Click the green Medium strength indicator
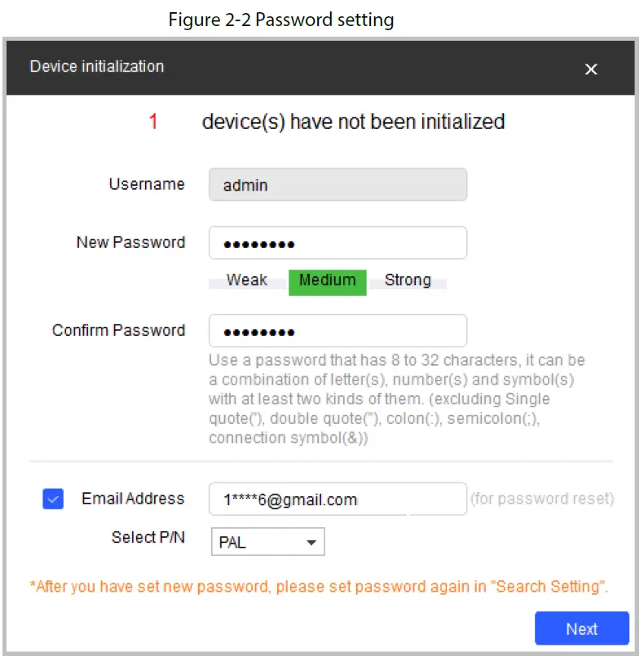Viewport: 644px width, 656px height. [327, 280]
